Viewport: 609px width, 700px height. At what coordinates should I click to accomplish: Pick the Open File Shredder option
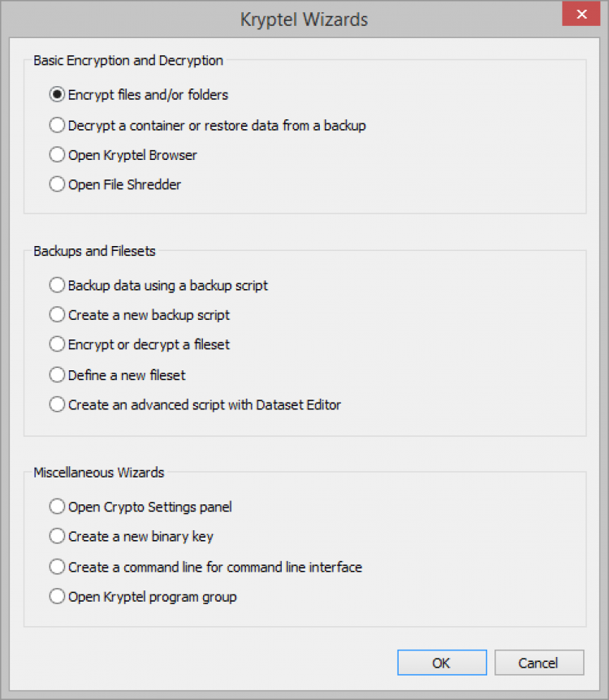pyautogui.click(x=57, y=184)
